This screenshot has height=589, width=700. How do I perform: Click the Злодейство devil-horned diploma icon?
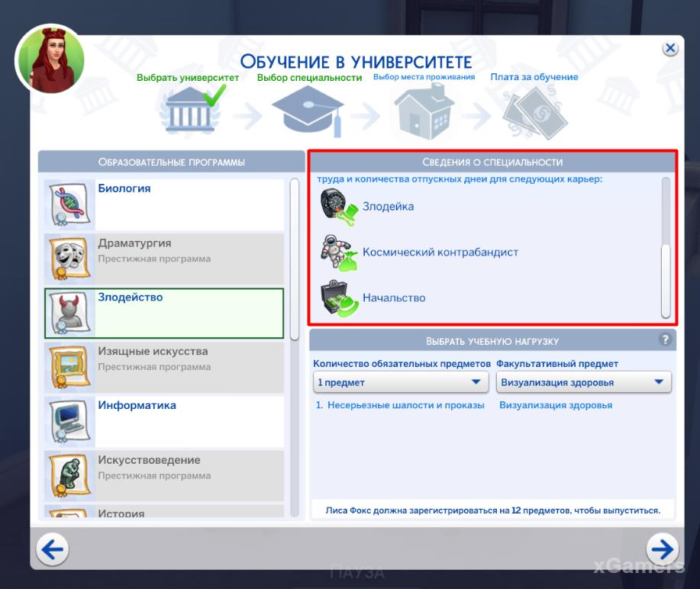[x=69, y=314]
